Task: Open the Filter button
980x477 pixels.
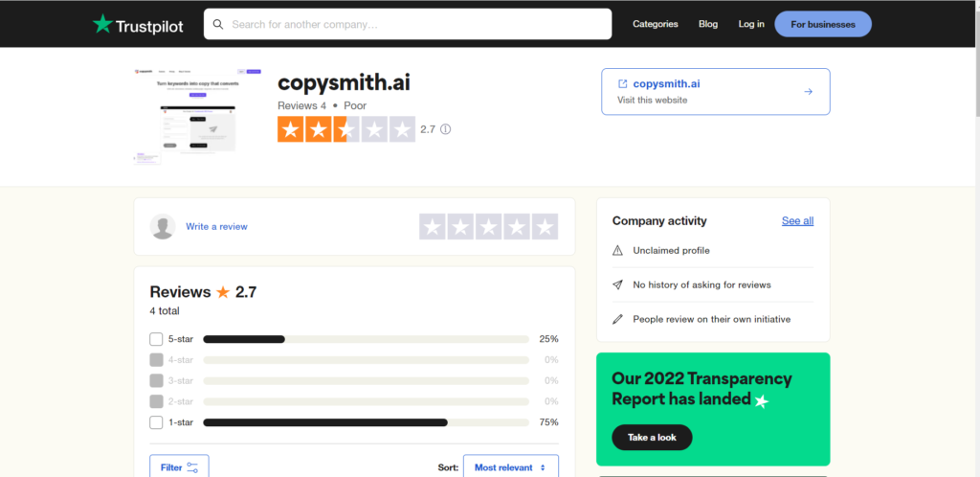Action: click(x=179, y=466)
